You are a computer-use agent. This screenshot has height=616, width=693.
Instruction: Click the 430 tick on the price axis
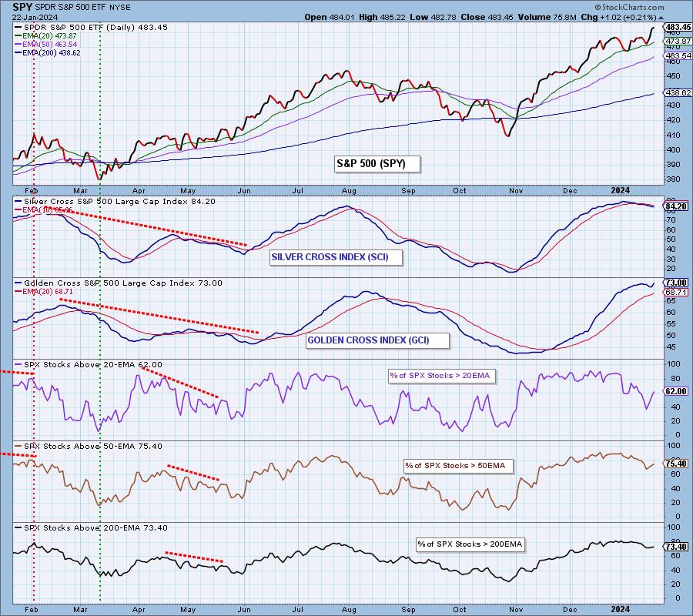(674, 105)
